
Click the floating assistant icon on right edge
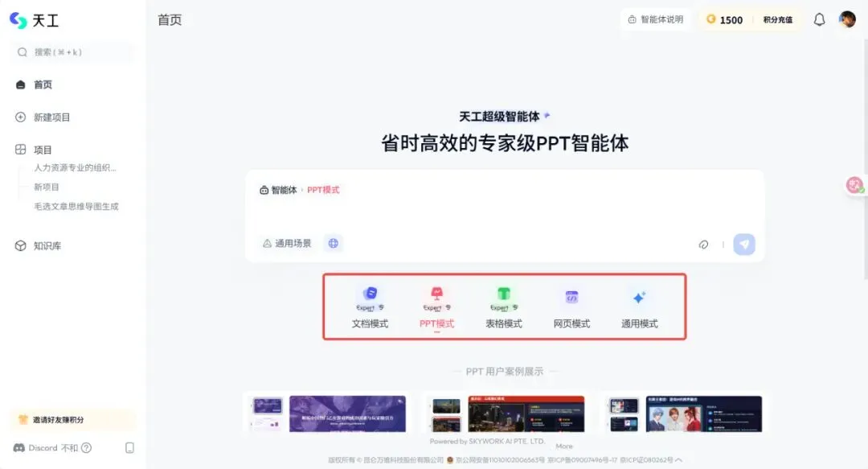pyautogui.click(x=854, y=184)
